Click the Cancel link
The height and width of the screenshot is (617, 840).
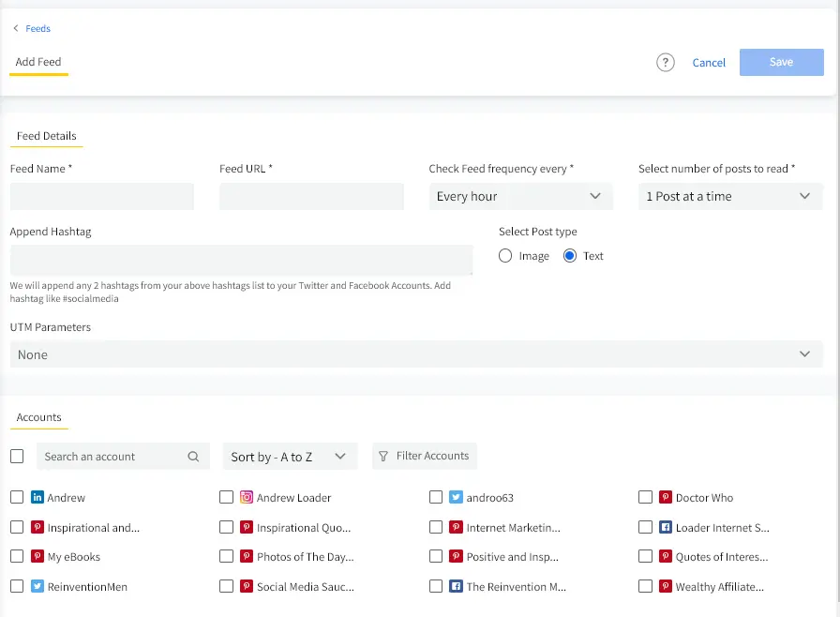(x=709, y=63)
